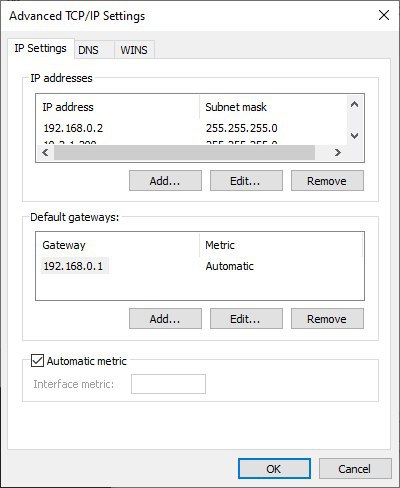Click the IP list scroll up arrow
The height and width of the screenshot is (488, 400).
[355, 105]
